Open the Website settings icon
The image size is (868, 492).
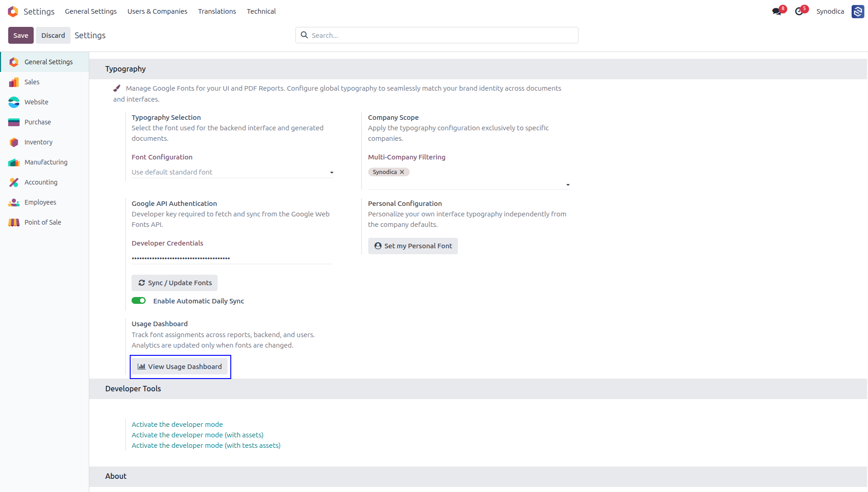(14, 102)
